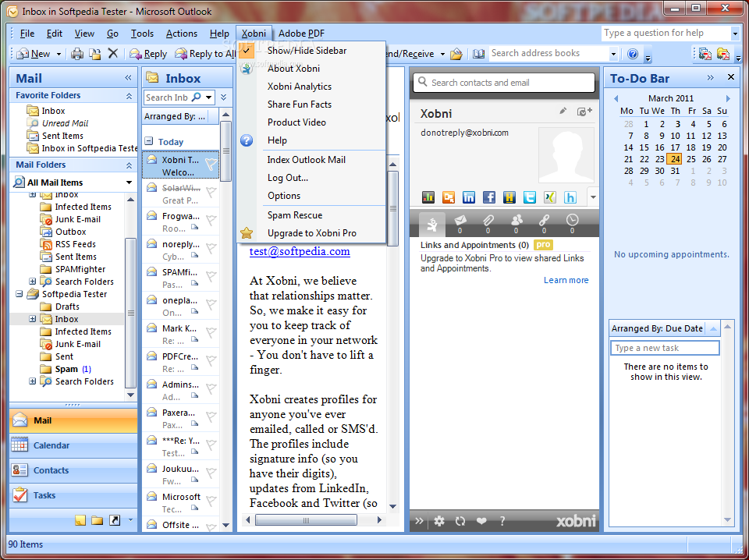
Task: Switch to Tasks pane button
Action: [x=73, y=495]
